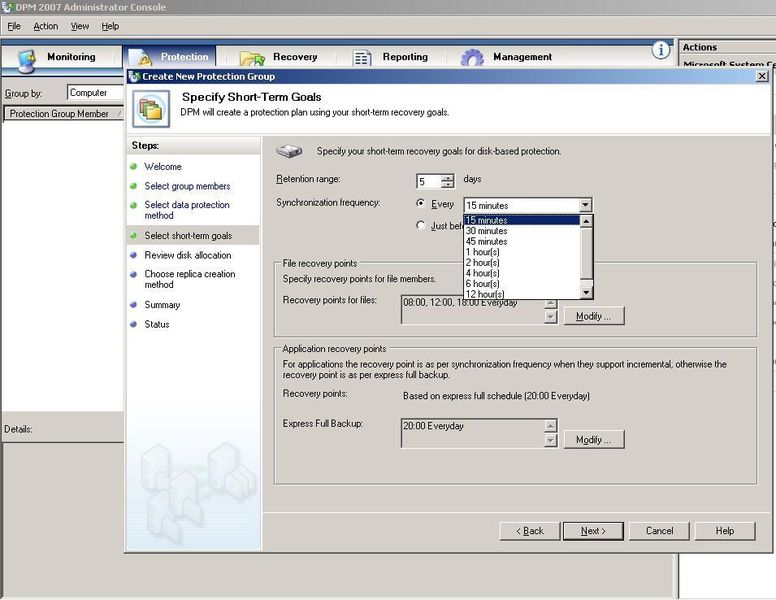
Task: Click the Reporting document icon
Action: click(362, 58)
